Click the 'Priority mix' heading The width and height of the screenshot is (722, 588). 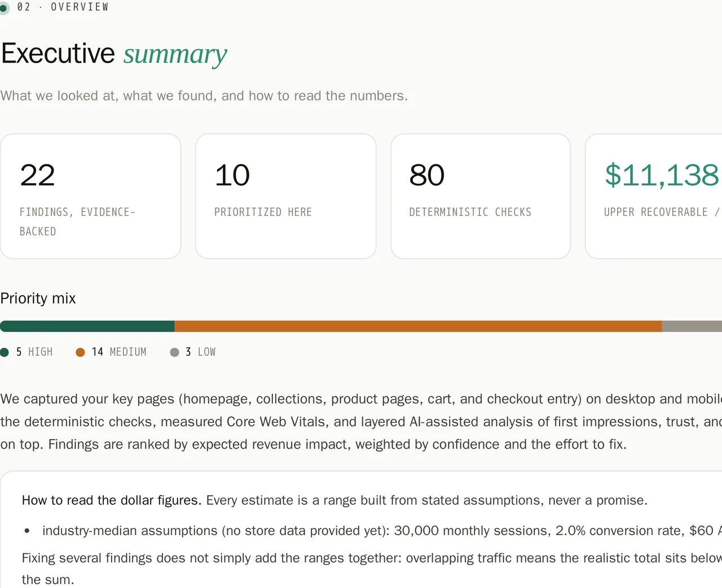38,298
